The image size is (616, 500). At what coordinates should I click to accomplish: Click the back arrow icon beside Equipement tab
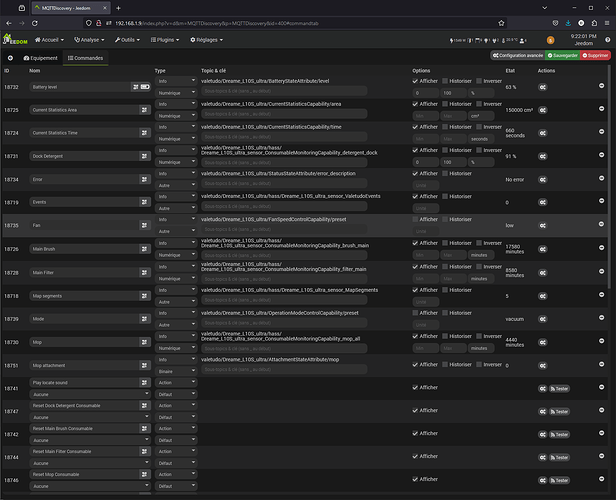click(x=11, y=58)
